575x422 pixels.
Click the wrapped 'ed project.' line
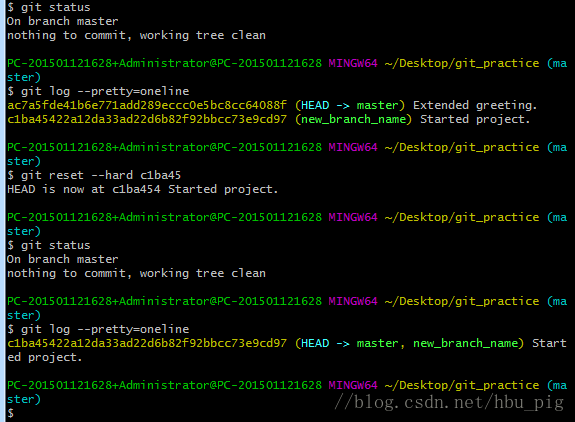tap(44, 357)
